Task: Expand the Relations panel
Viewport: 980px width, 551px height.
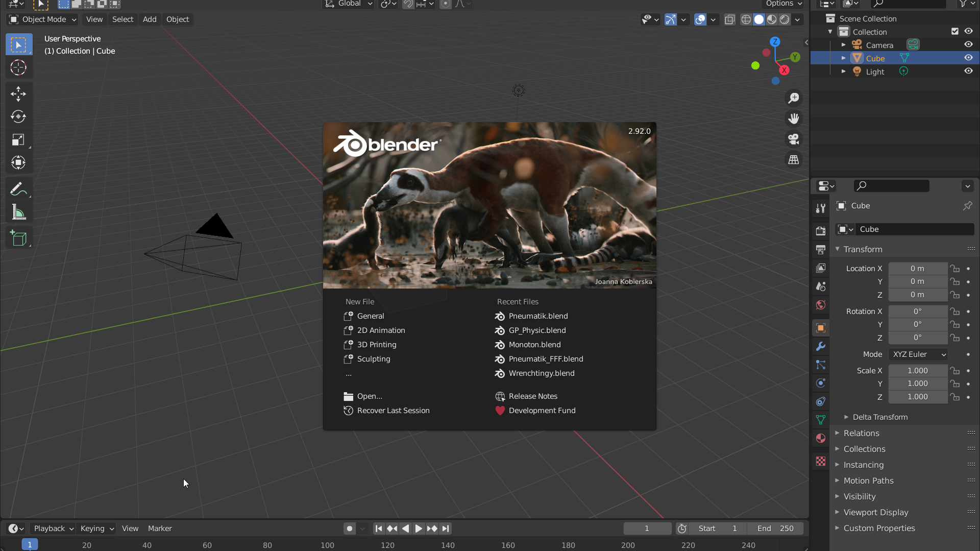Action: (x=861, y=433)
